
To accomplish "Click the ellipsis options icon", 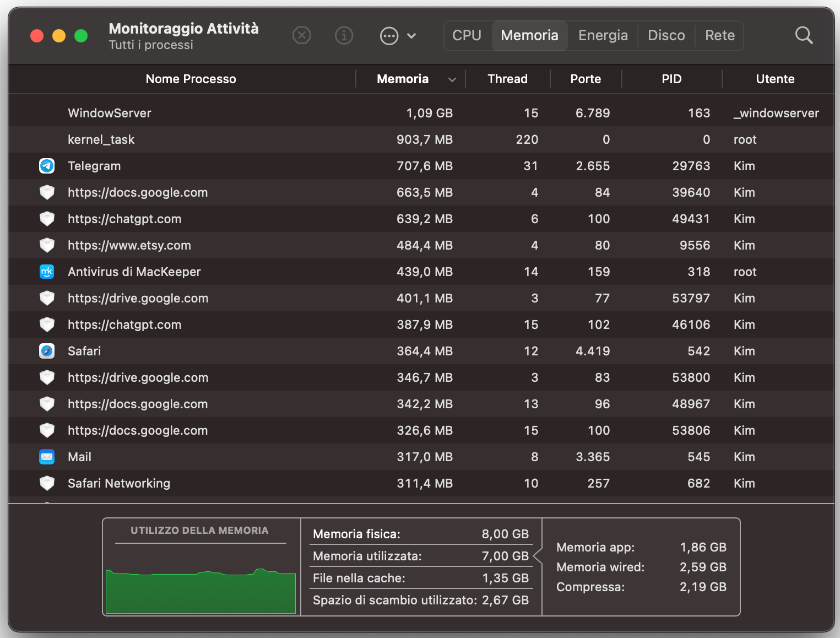I will point(389,35).
